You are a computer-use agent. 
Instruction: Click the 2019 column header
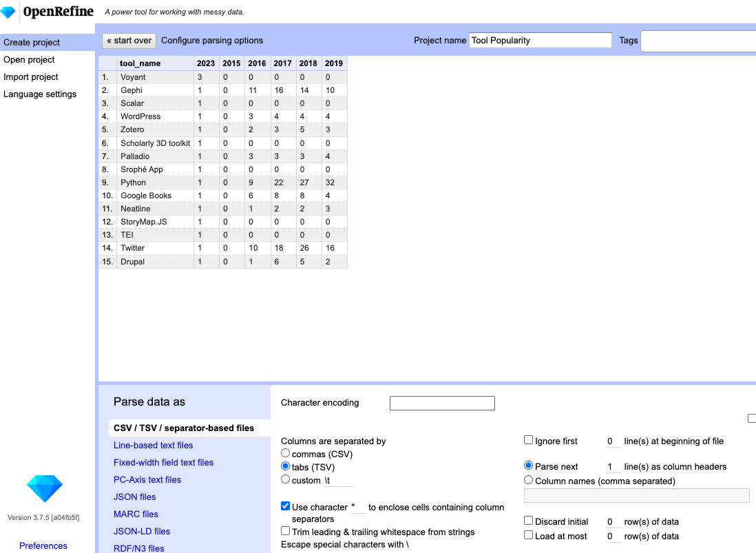pos(334,63)
